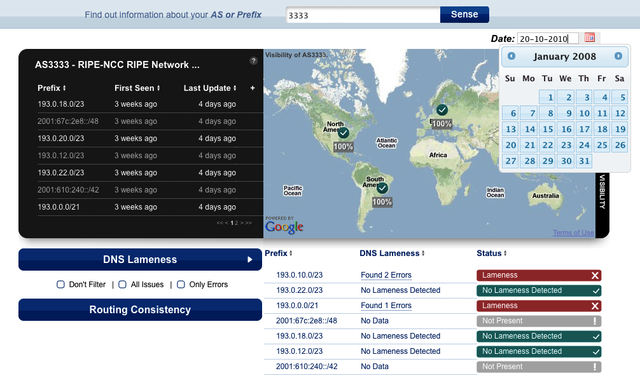Click 193.0.10.0/23 in lameness table

(x=299, y=275)
